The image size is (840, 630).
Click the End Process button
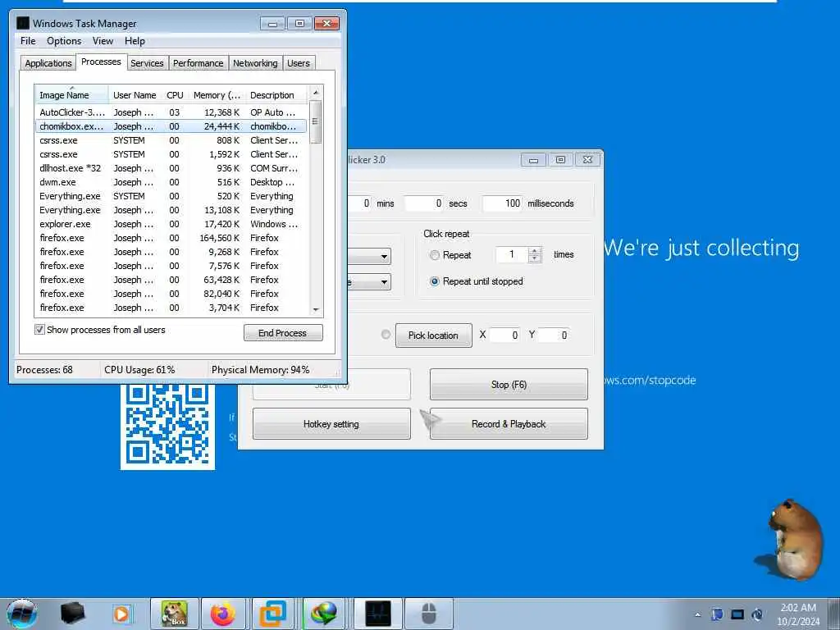click(283, 333)
